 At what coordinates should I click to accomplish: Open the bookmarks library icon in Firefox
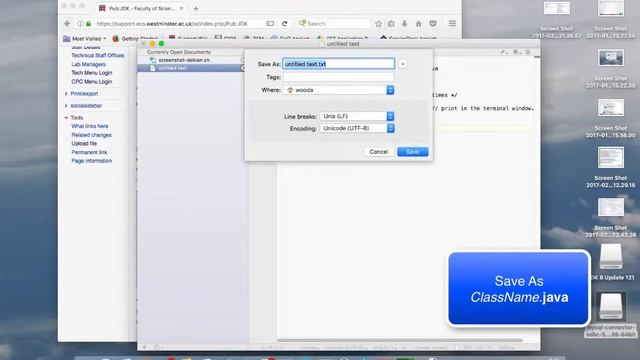[x=391, y=24]
